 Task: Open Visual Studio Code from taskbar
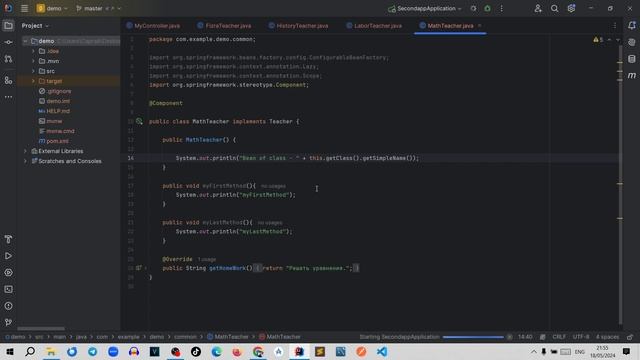[x=382, y=351]
